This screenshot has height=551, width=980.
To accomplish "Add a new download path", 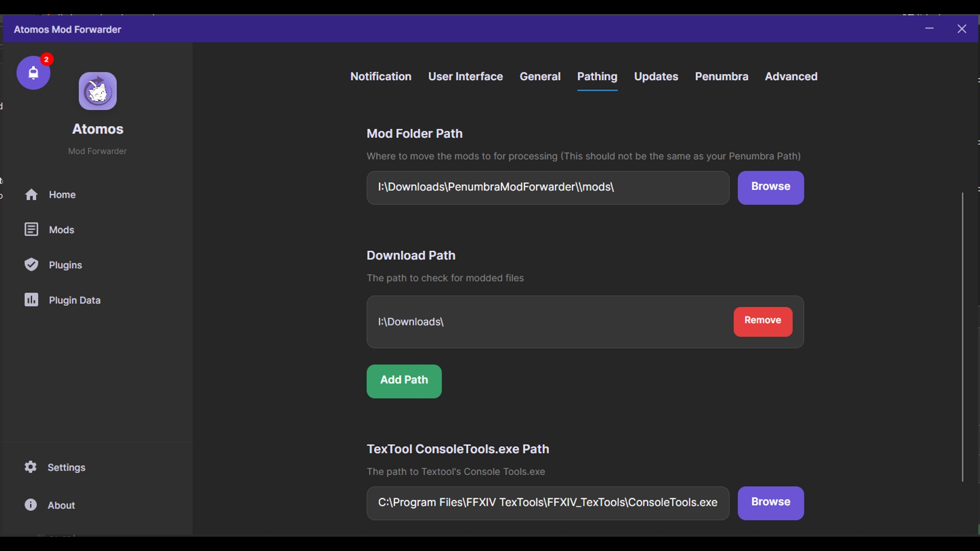I will tap(404, 381).
